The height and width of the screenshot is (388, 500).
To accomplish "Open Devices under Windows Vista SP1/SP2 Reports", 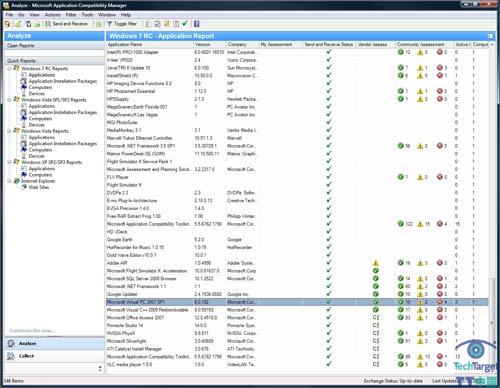I will click(37, 125).
